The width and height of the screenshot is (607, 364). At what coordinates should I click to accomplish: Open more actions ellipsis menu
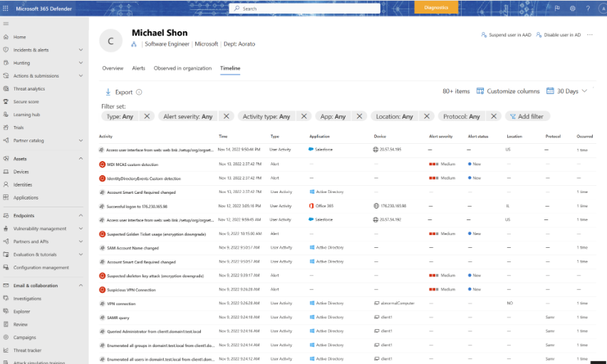point(590,35)
